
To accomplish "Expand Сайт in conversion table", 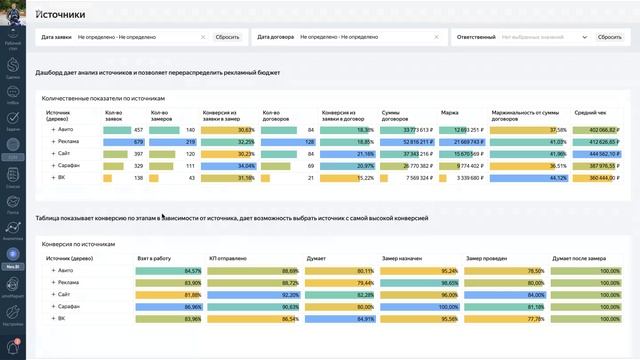I will point(53,294).
